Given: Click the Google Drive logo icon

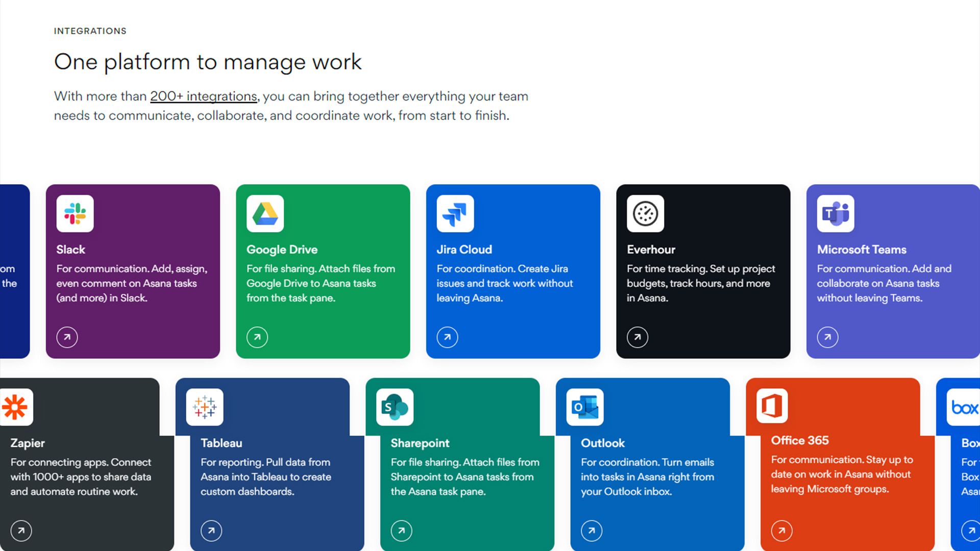Looking at the screenshot, I should [265, 213].
